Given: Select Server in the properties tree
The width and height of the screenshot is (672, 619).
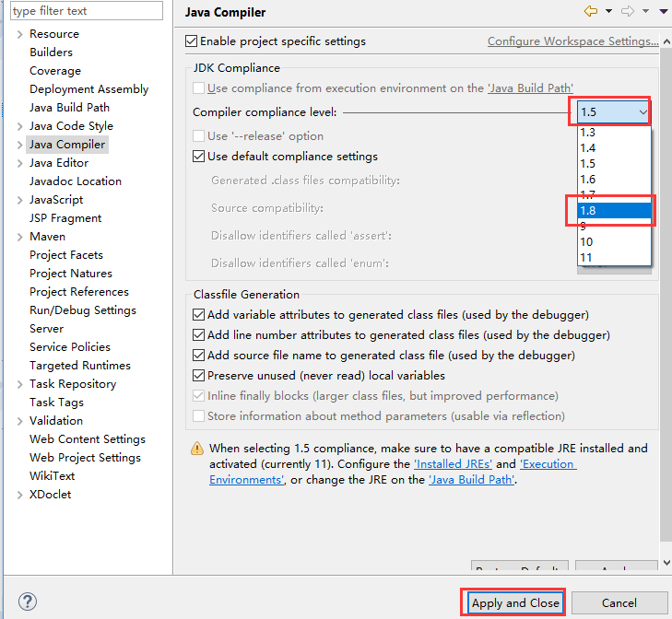Looking at the screenshot, I should point(46,329).
